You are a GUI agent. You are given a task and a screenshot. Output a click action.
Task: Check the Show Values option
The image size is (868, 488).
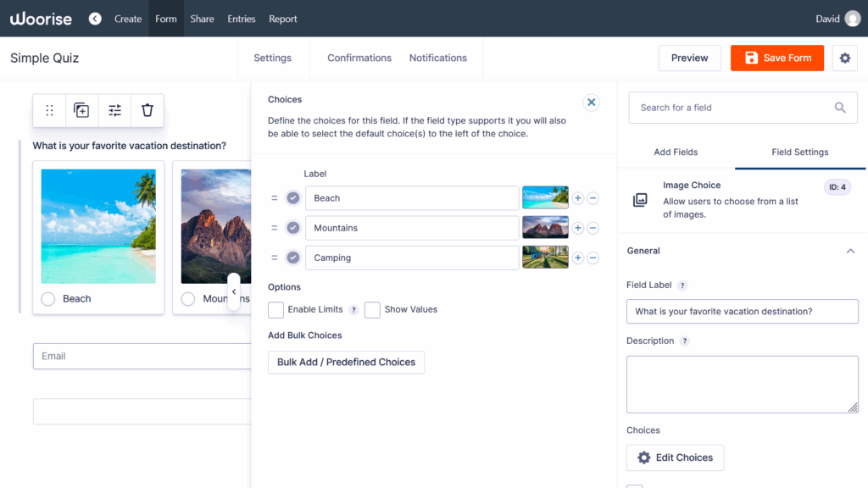pyautogui.click(x=372, y=310)
